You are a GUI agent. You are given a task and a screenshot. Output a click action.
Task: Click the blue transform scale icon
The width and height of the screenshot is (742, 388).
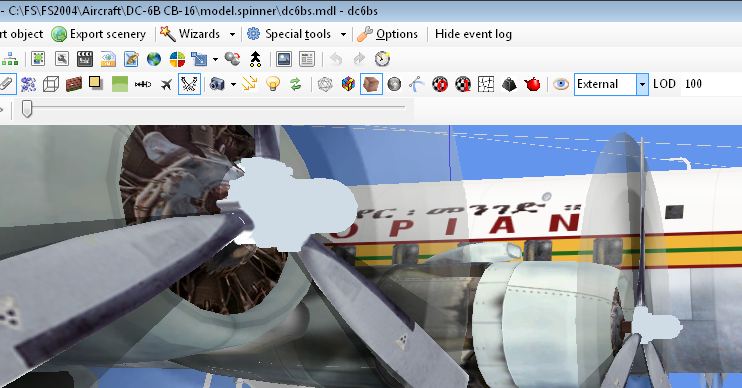click(199, 59)
